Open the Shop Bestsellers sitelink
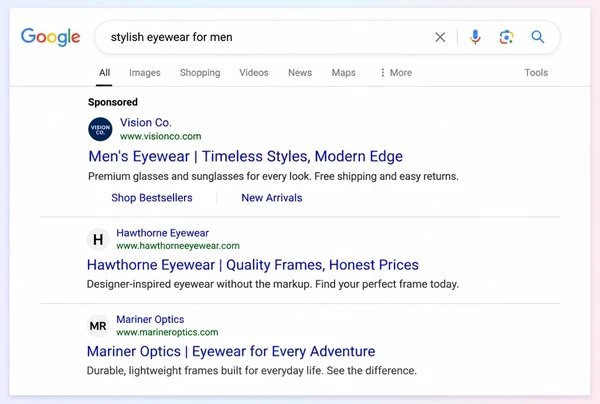 (x=152, y=198)
